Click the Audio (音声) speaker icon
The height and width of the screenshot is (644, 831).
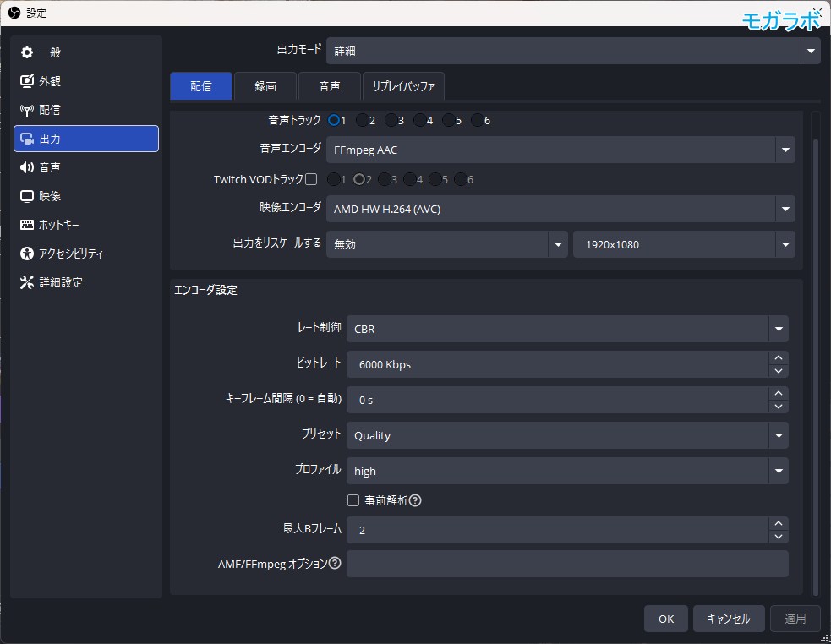coord(26,167)
